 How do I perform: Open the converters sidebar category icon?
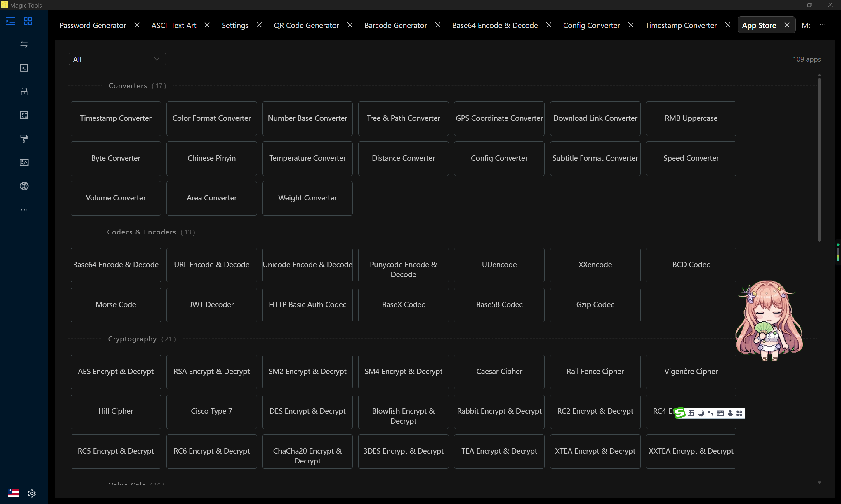(24, 44)
